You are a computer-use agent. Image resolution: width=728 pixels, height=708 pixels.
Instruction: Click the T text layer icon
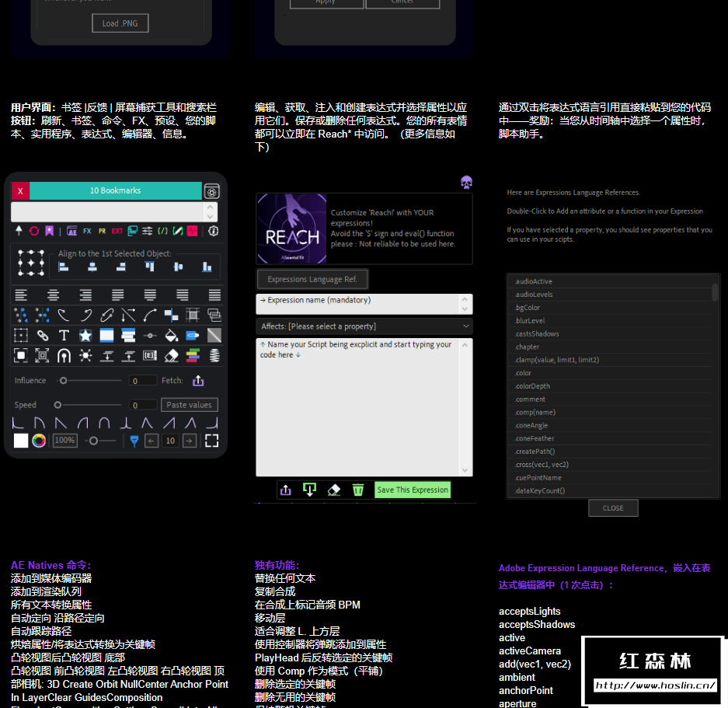pos(64,336)
